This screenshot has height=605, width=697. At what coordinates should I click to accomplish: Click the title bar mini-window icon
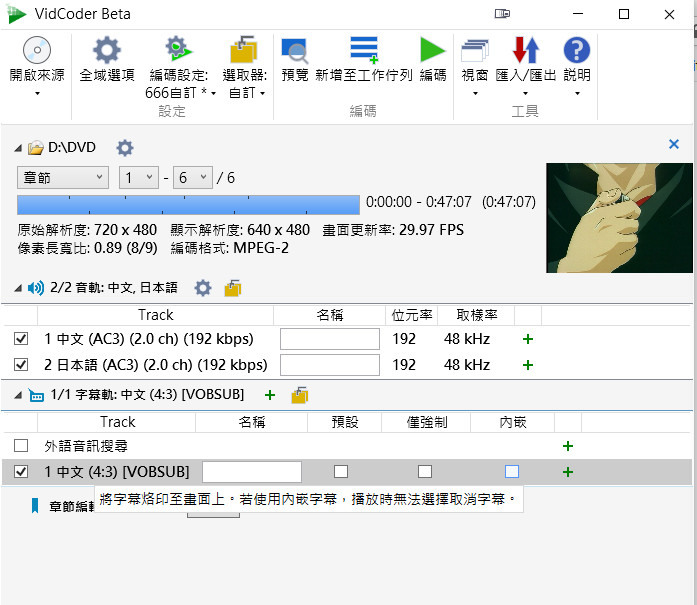pyautogui.click(x=502, y=14)
